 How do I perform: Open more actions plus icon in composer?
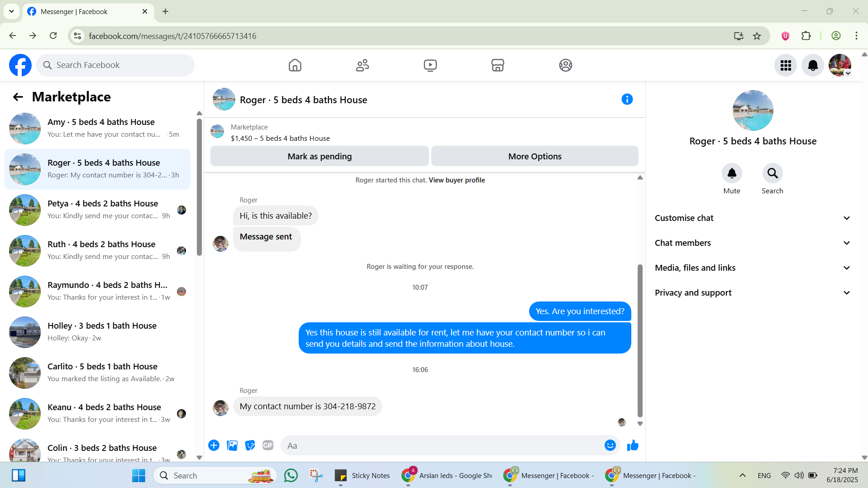(x=214, y=445)
